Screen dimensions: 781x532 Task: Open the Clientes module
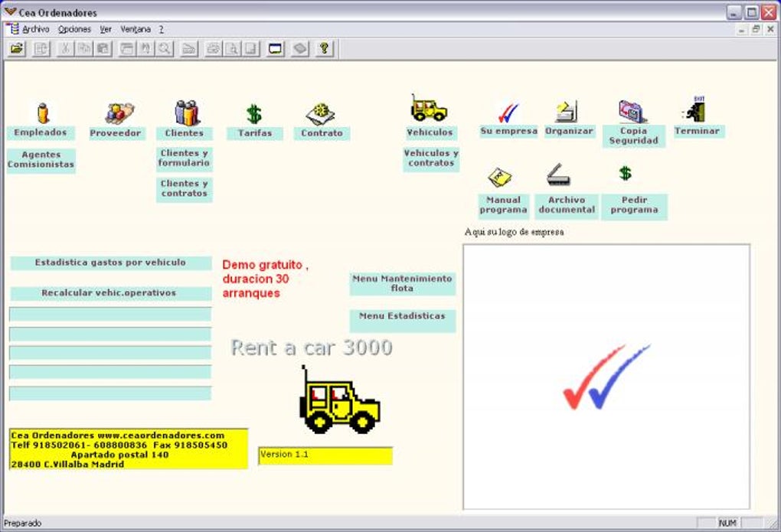pyautogui.click(x=184, y=119)
